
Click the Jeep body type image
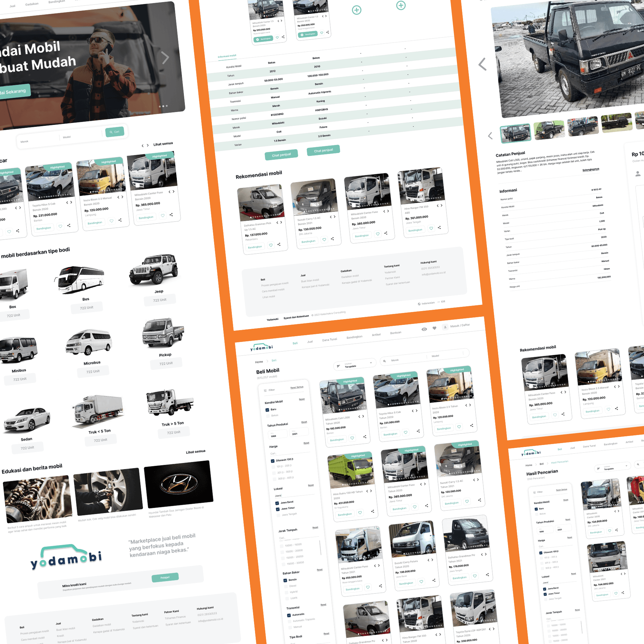pyautogui.click(x=154, y=269)
